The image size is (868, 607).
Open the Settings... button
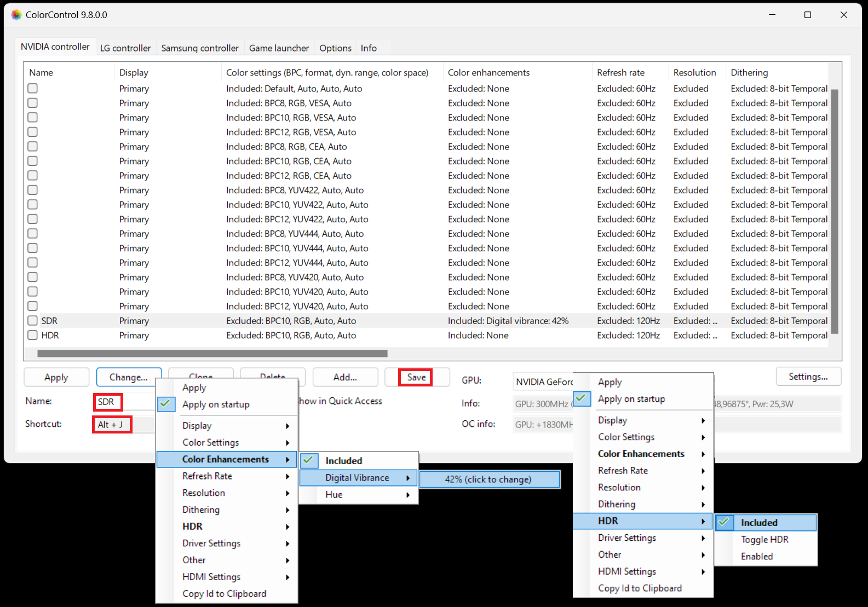pos(808,377)
